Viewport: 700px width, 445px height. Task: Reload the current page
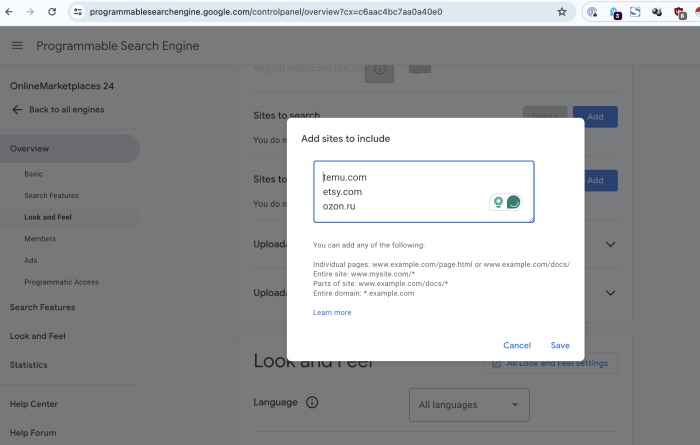pyautogui.click(x=52, y=12)
